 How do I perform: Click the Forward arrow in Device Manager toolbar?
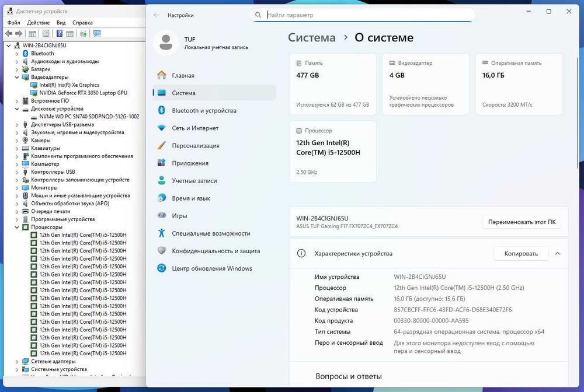tap(19, 33)
